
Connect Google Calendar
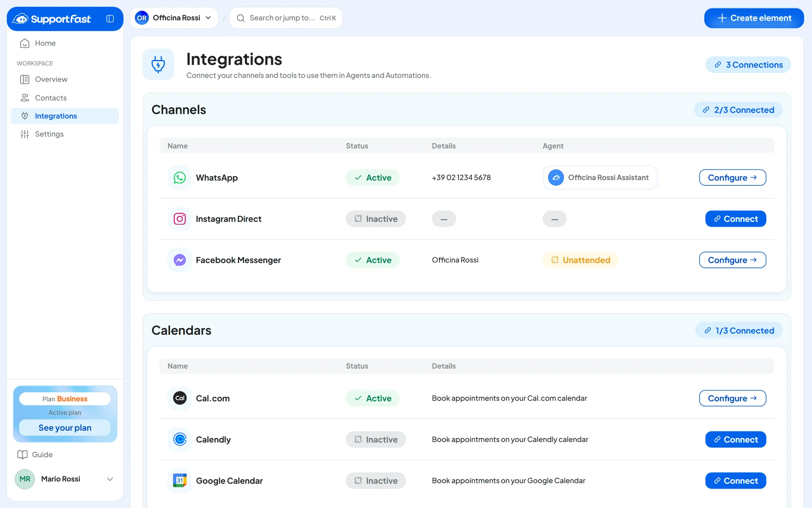(736, 481)
